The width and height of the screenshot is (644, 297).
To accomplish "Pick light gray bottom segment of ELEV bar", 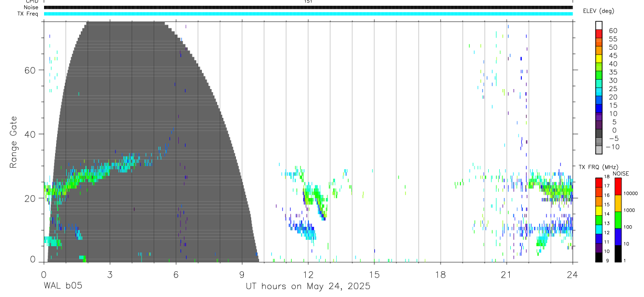I will (x=599, y=149).
